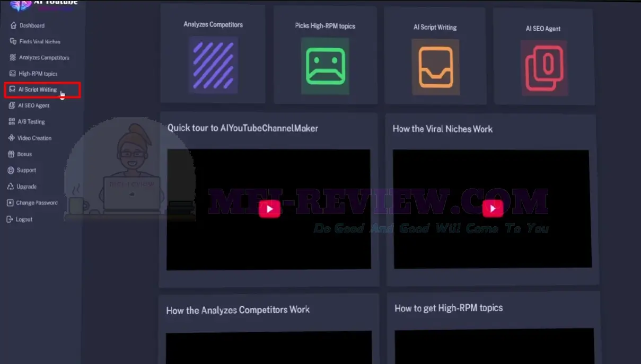Go to High-RPM topics sidebar entry
The image size is (641, 364).
[38, 74]
